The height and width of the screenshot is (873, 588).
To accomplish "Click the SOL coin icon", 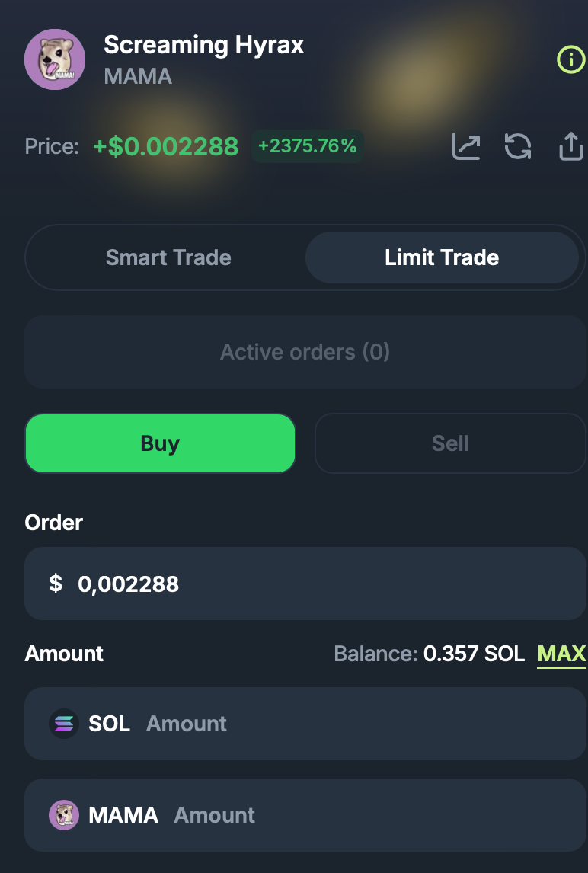I will 64,724.
